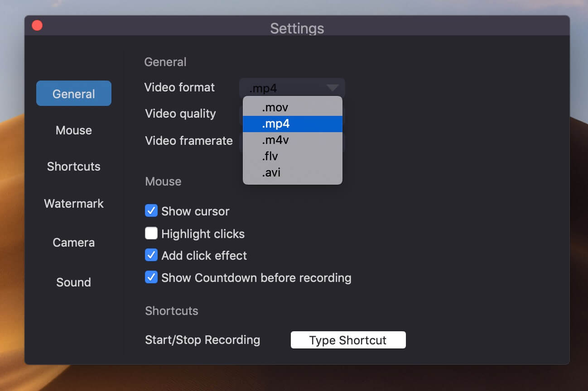588x391 pixels.
Task: Open the Camera settings tab
Action: 74,243
